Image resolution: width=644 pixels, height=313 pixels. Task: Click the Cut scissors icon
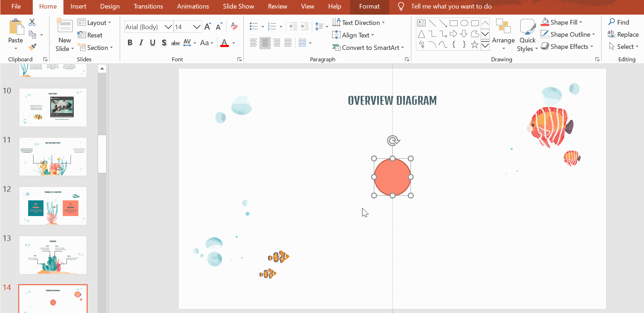coord(32,22)
